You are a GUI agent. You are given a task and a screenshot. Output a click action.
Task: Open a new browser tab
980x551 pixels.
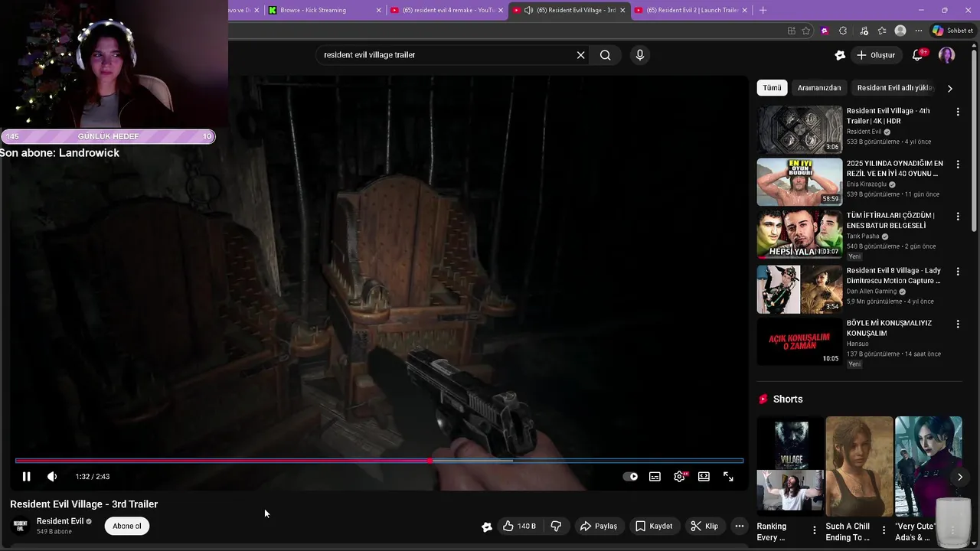coord(763,10)
